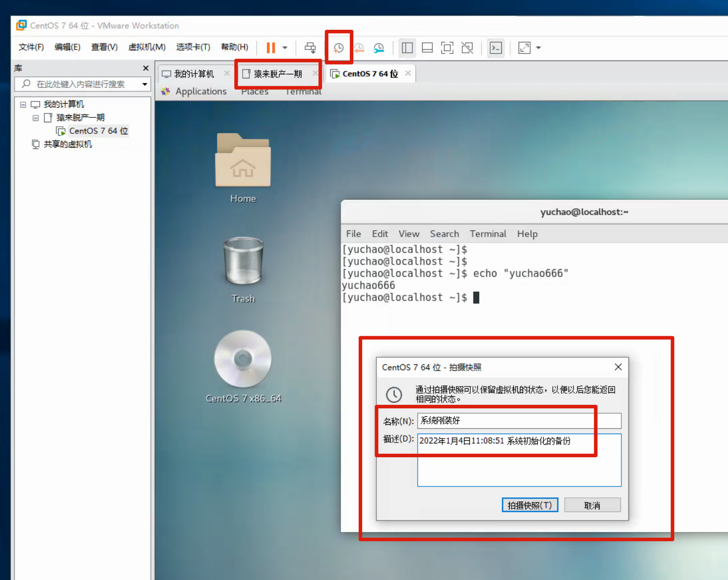Toggle the library sidebar panel
Image resolution: width=728 pixels, height=580 pixels.
pos(407,48)
